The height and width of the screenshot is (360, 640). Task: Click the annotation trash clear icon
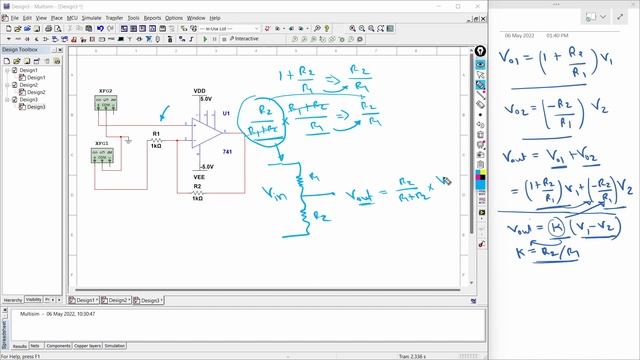point(480,135)
